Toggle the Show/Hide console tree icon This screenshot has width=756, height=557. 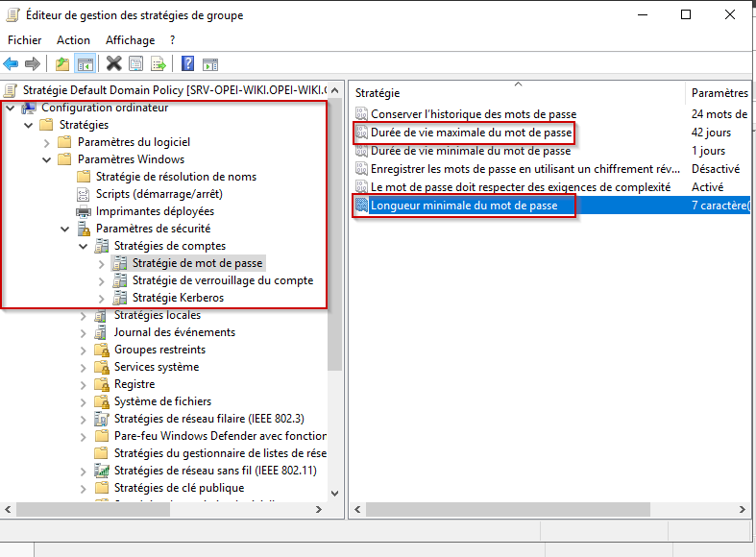85,63
